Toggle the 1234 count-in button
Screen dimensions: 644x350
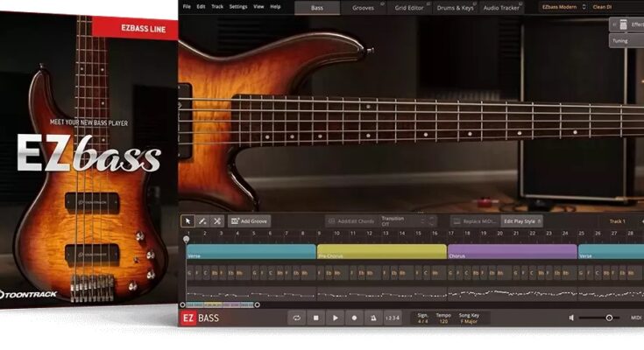pyautogui.click(x=394, y=318)
